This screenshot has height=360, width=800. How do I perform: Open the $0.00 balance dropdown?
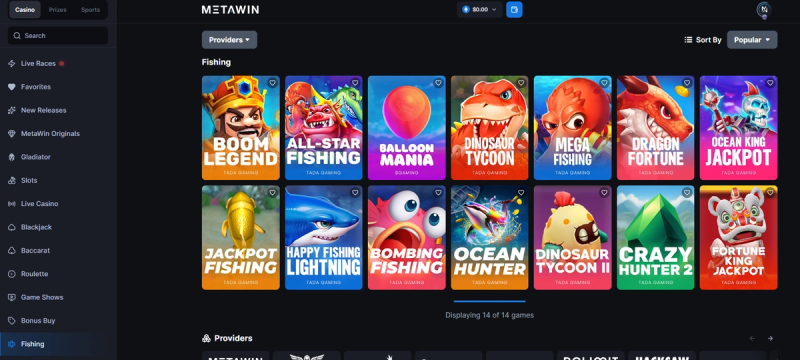(x=480, y=10)
